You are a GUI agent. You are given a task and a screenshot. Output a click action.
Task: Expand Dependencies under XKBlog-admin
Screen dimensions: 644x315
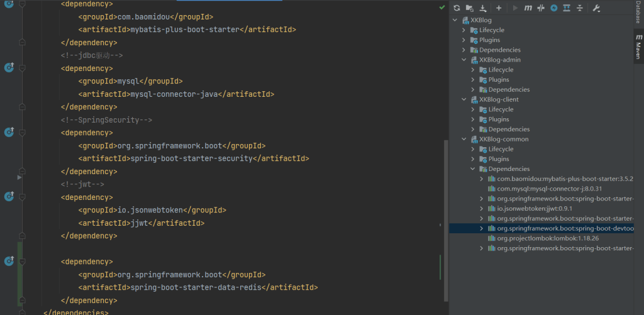click(x=474, y=89)
